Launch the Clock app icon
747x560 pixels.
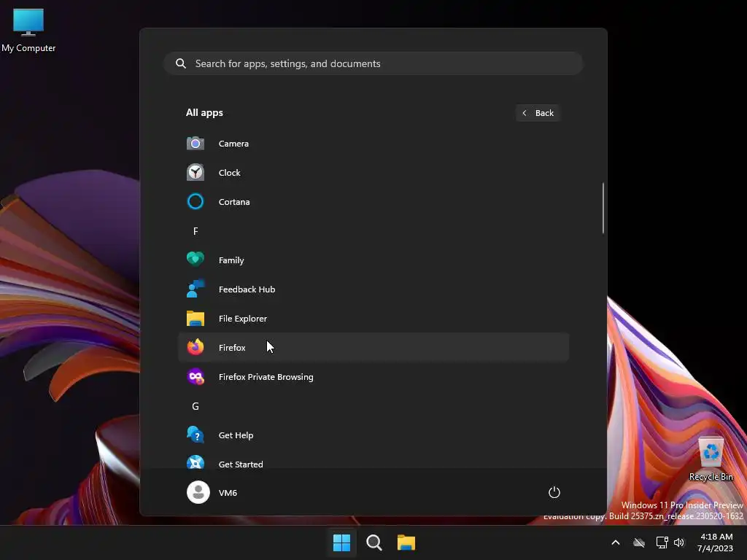click(x=196, y=172)
